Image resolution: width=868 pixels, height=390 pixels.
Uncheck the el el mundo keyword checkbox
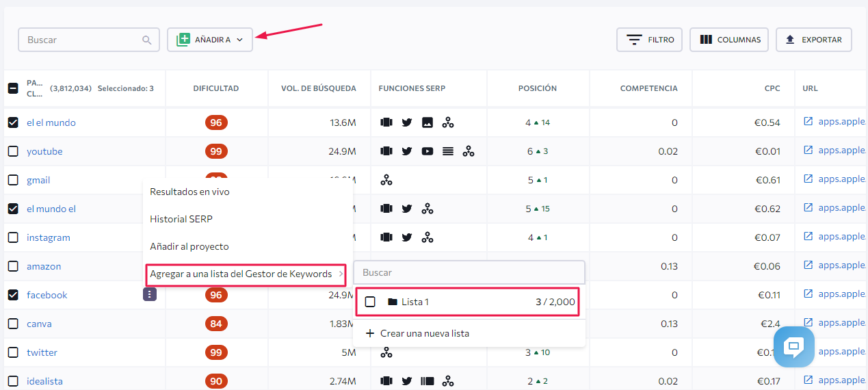coord(13,122)
